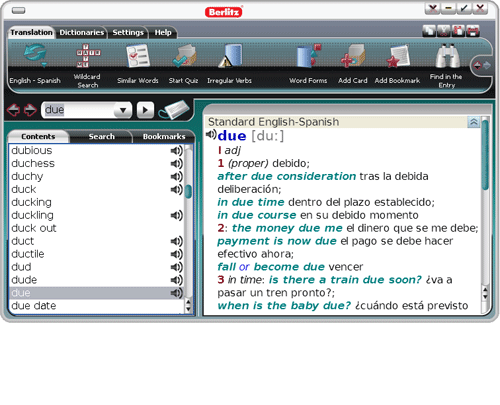Play audio for 'dubious' in list
The height and width of the screenshot is (405, 500).
(x=177, y=151)
